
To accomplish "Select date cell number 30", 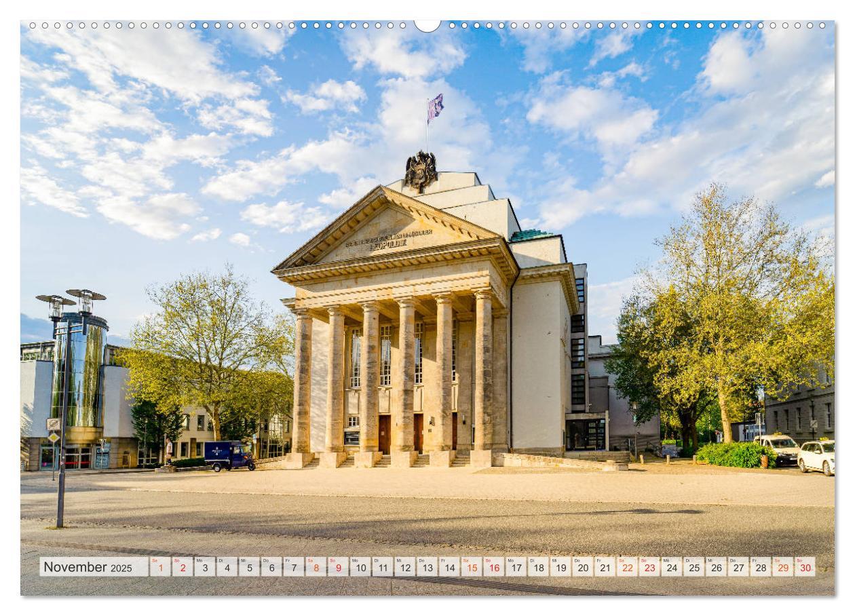I will click(805, 567).
